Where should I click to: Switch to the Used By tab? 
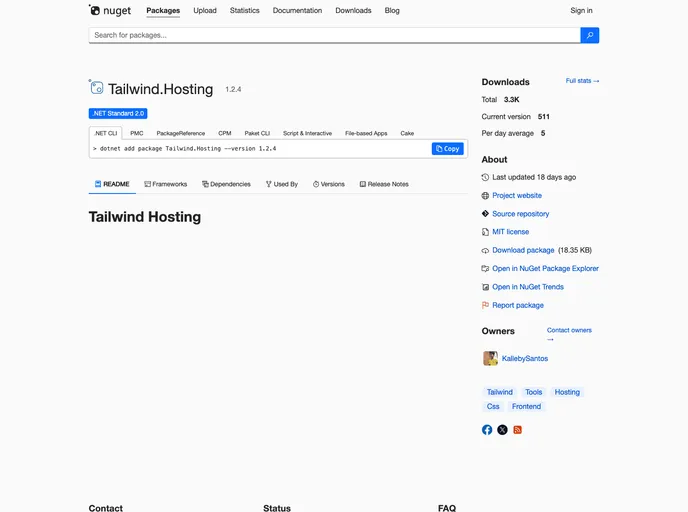coord(282,184)
